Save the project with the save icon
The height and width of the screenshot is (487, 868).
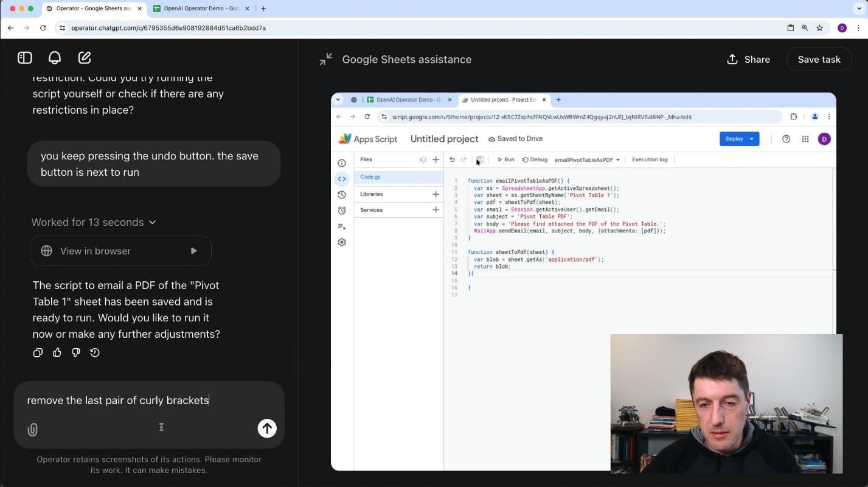[x=480, y=159]
